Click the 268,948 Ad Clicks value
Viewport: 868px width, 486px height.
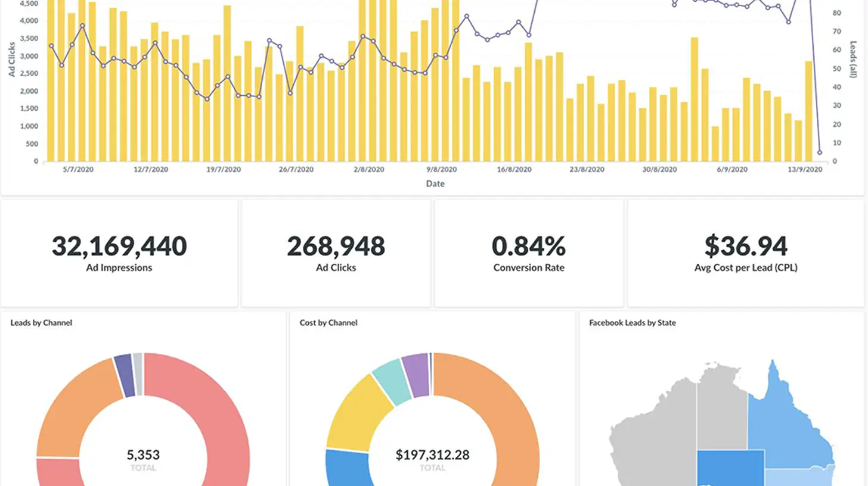click(336, 246)
